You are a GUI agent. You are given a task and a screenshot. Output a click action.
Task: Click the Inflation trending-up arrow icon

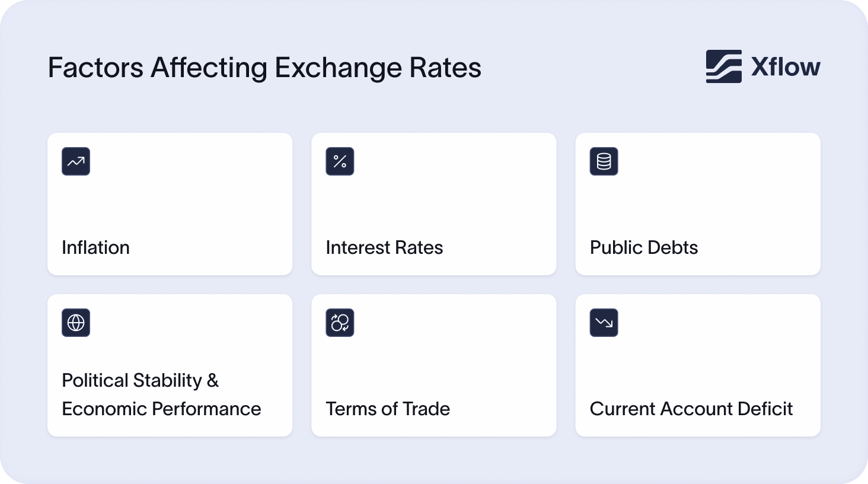[76, 161]
